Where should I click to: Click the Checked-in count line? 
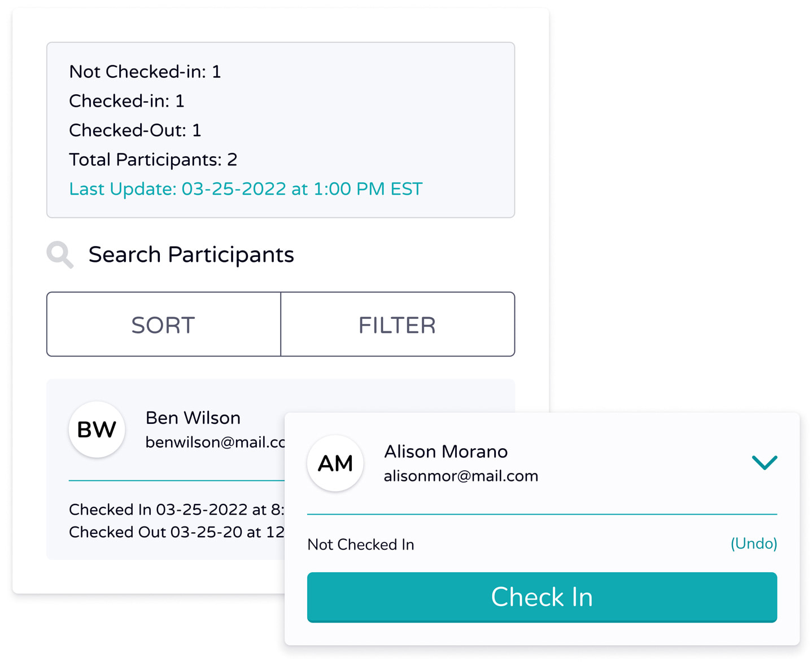pyautogui.click(x=126, y=101)
